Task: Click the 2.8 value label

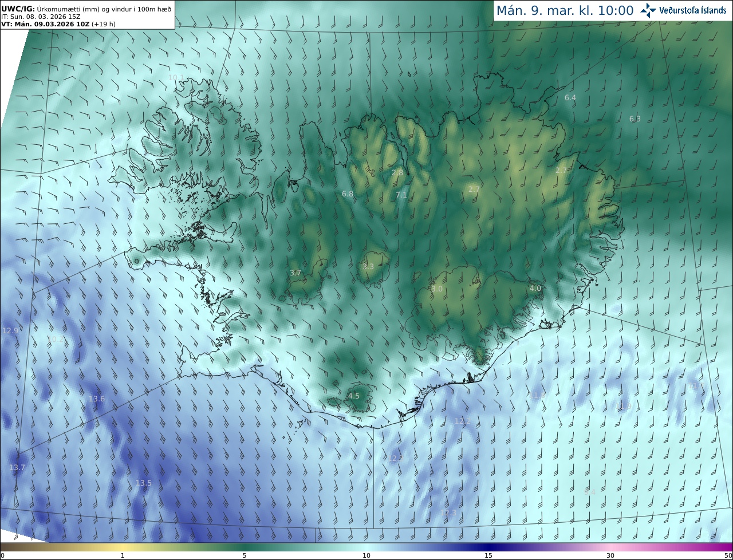Action: pyautogui.click(x=397, y=172)
